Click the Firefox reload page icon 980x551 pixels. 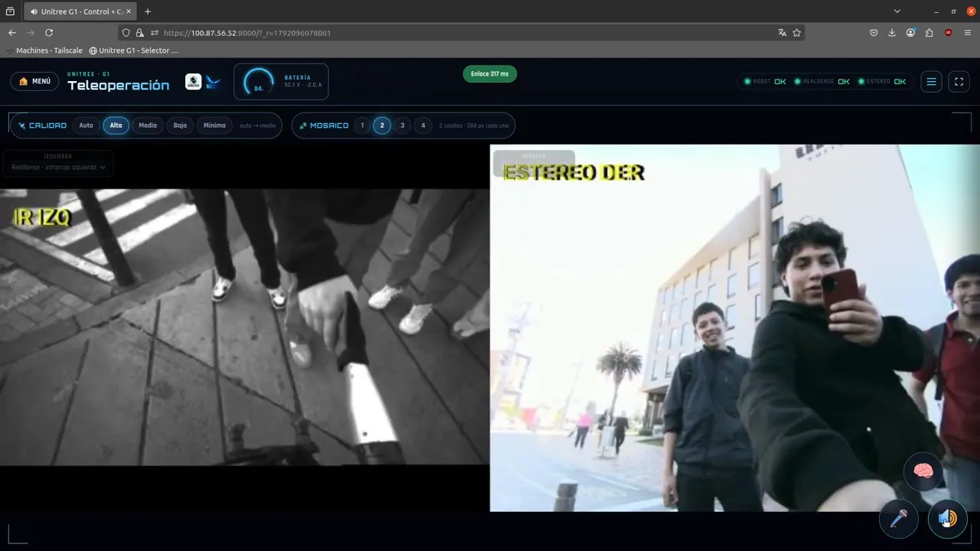point(49,33)
